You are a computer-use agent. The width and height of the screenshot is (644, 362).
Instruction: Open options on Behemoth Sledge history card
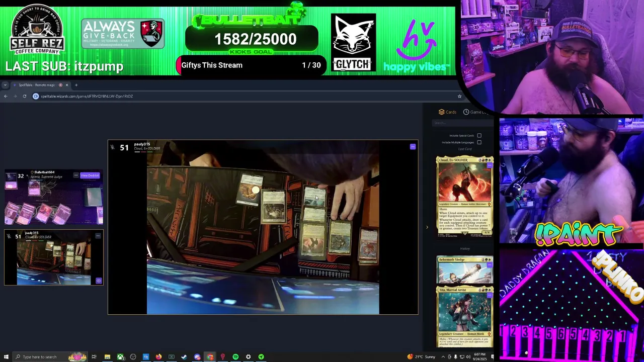click(x=489, y=264)
